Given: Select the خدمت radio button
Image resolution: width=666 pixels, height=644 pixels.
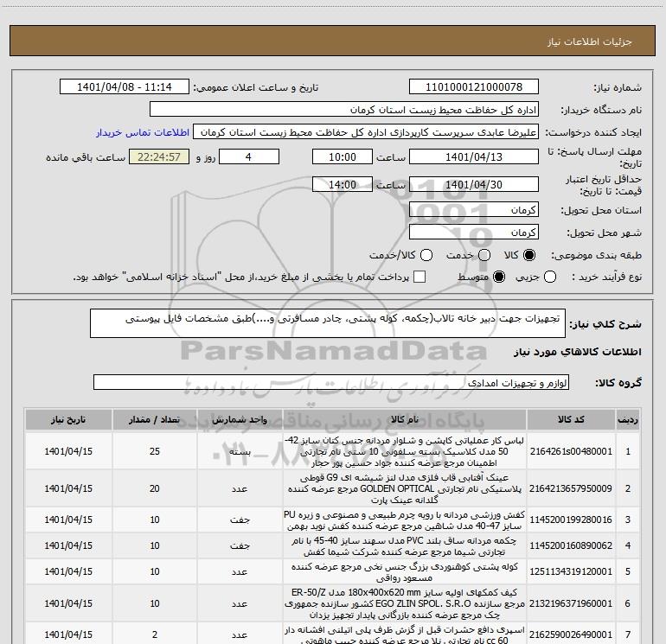Looking at the screenshot, I should [484, 255].
